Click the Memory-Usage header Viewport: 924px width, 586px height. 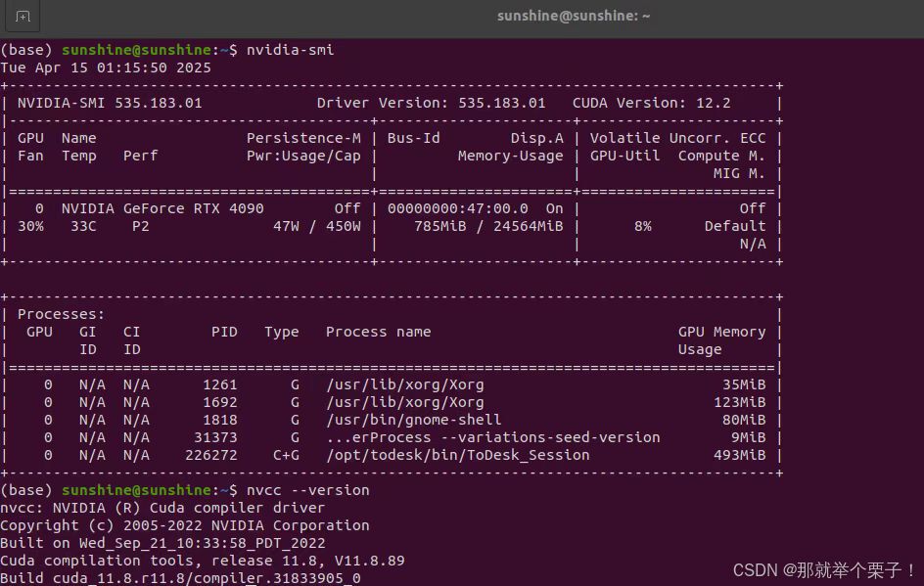click(510, 157)
